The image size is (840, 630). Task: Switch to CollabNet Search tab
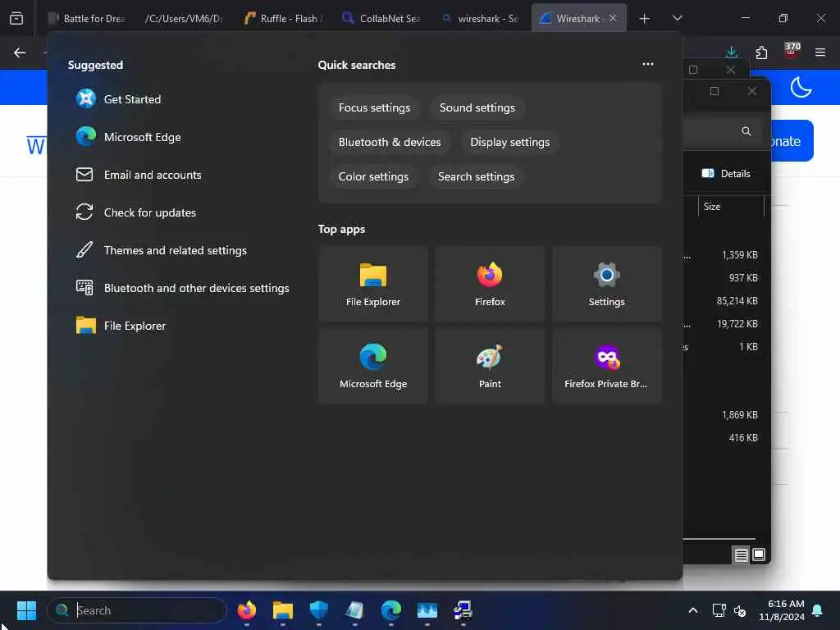381,18
